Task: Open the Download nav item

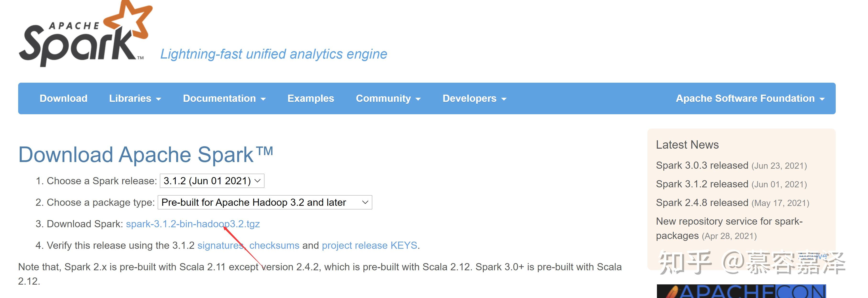Action: pos(63,98)
